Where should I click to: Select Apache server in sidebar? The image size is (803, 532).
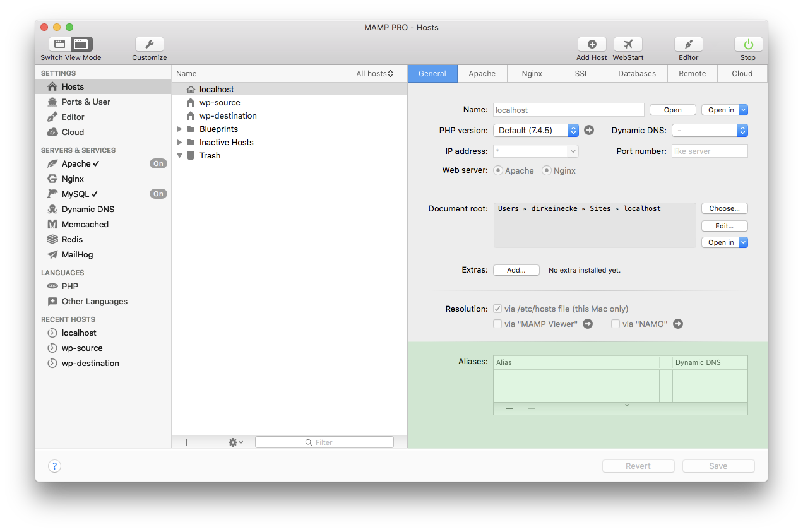pyautogui.click(x=103, y=163)
